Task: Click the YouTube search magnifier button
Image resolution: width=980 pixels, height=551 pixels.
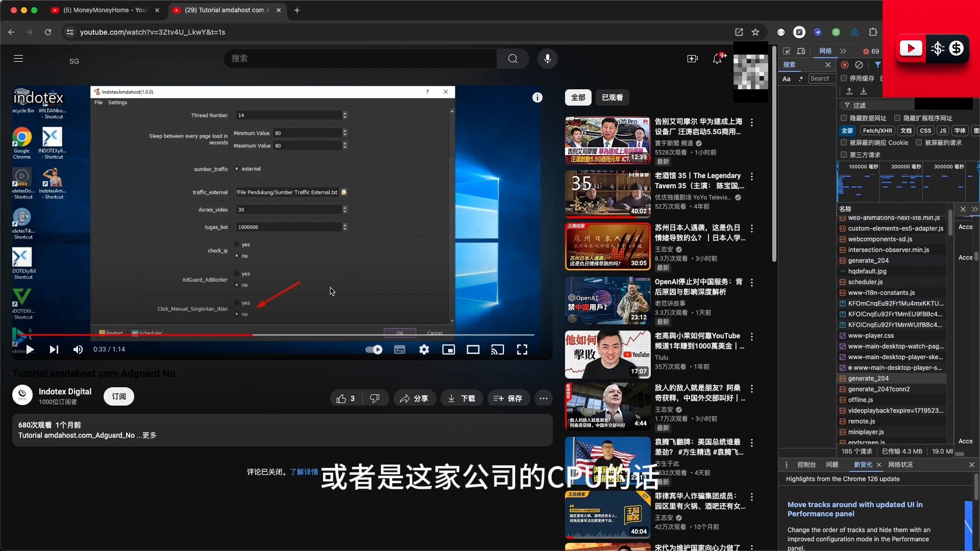Action: pyautogui.click(x=513, y=59)
